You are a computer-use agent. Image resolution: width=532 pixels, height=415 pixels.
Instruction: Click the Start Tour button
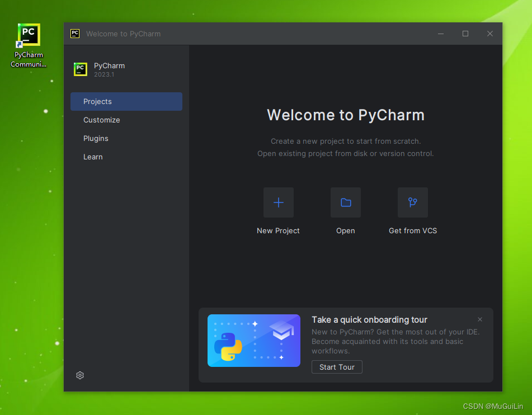337,367
